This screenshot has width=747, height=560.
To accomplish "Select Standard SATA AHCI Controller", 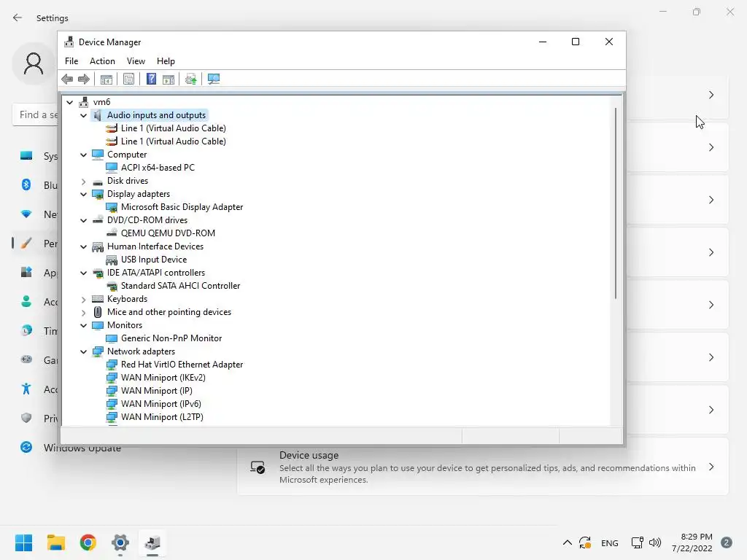I will (181, 286).
